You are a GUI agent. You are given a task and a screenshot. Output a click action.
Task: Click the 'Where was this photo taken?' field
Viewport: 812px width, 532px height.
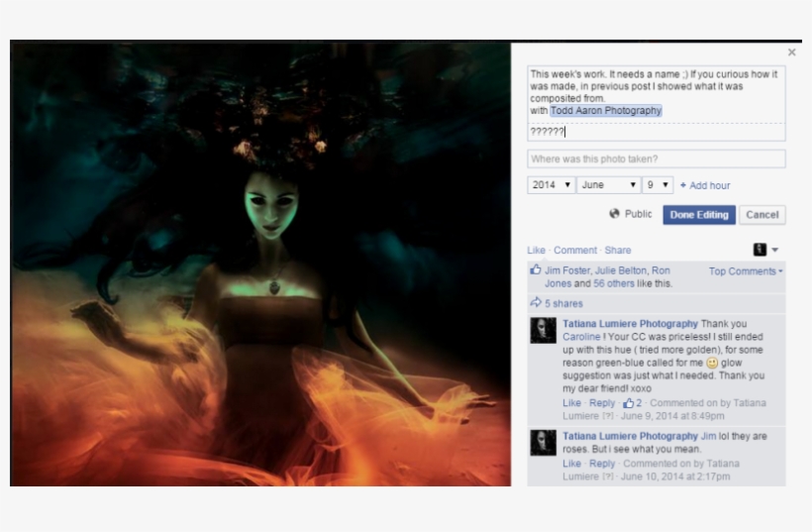[657, 160]
